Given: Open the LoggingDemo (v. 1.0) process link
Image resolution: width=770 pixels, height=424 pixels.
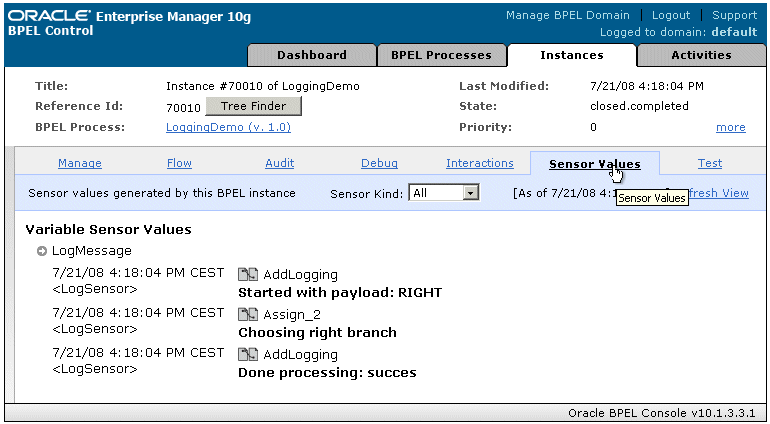Looking at the screenshot, I should pos(228,127).
